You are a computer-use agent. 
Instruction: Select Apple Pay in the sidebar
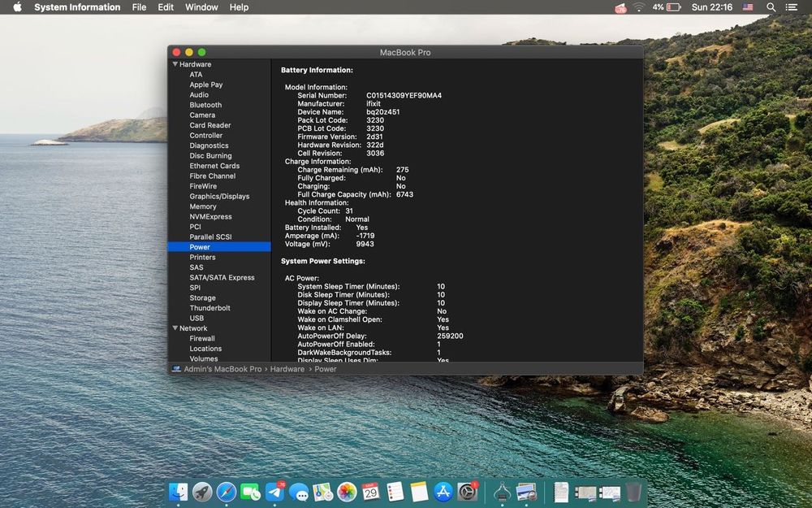(206, 85)
